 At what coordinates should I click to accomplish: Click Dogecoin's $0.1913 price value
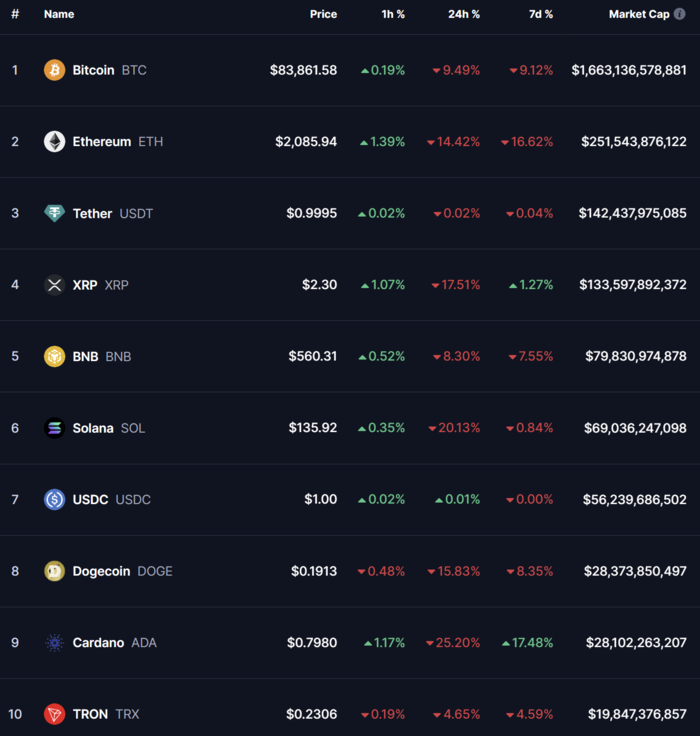click(x=314, y=571)
